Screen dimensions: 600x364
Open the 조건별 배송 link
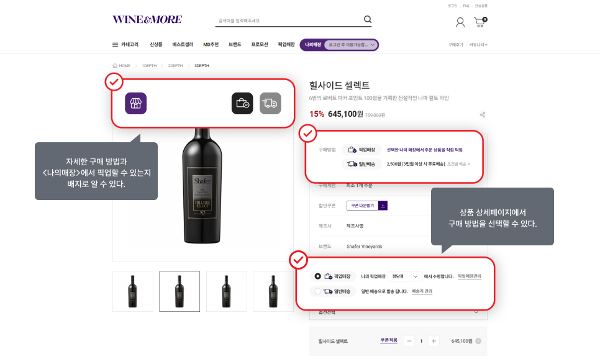(x=458, y=164)
